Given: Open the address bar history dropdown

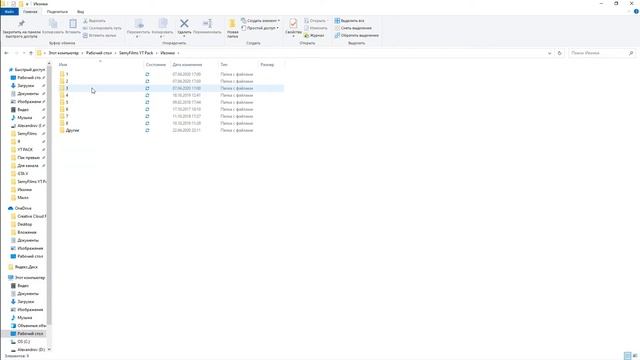Looking at the screenshot, I should [549, 53].
